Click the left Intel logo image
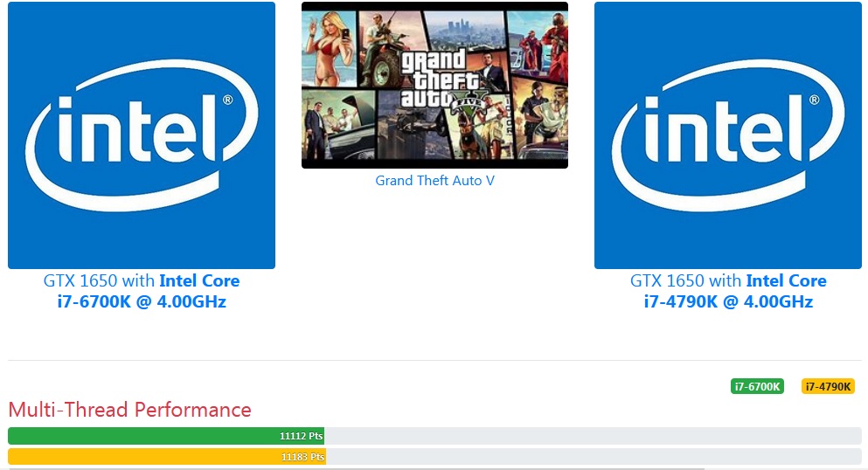The width and height of the screenshot is (868, 470). (141, 135)
